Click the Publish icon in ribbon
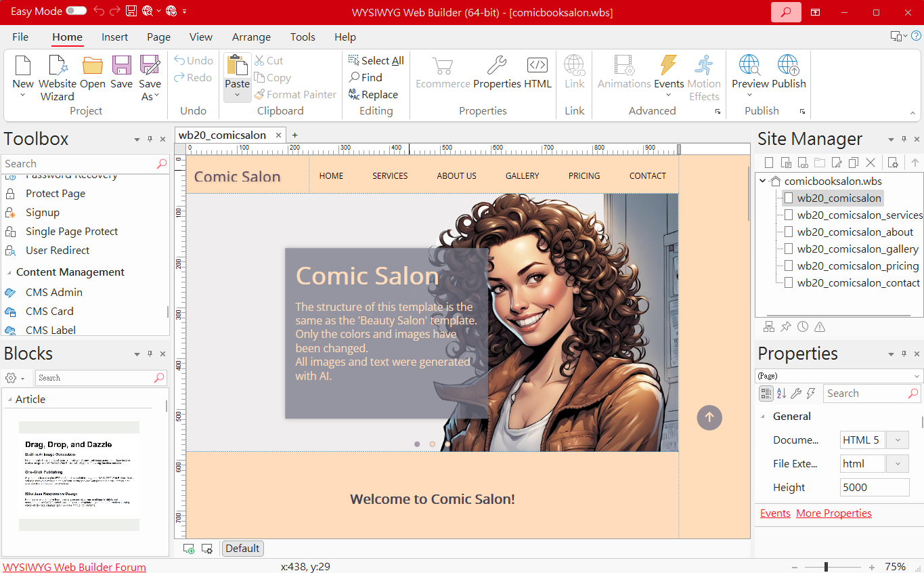The width and height of the screenshot is (924, 573). click(x=788, y=66)
